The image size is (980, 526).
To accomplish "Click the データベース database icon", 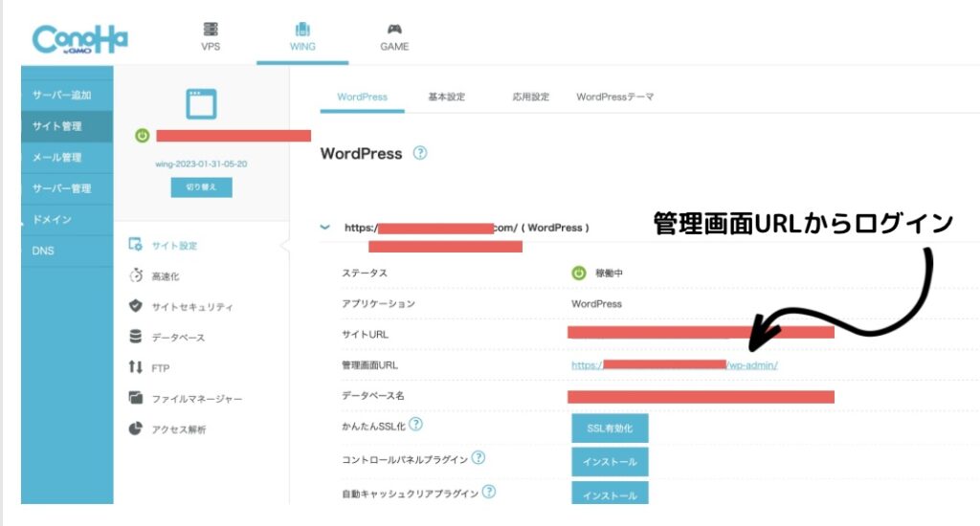I will click(x=135, y=336).
